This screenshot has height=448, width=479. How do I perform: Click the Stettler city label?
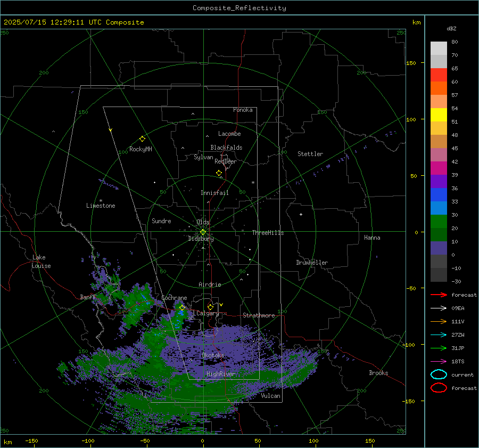[x=310, y=154]
